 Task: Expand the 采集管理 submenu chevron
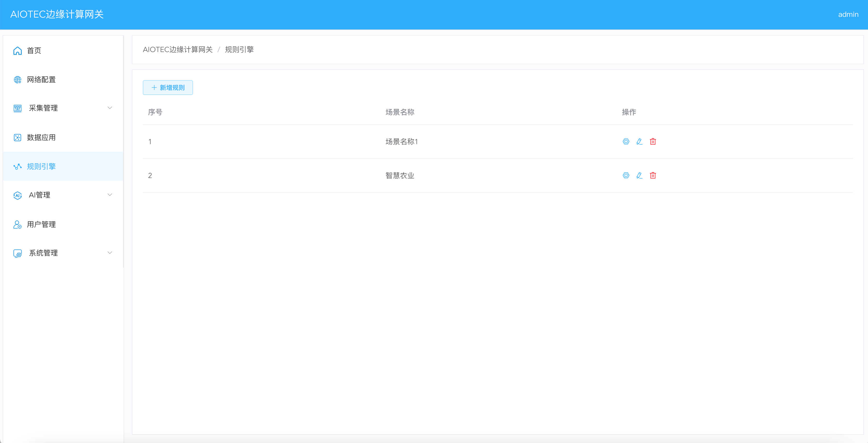click(109, 108)
